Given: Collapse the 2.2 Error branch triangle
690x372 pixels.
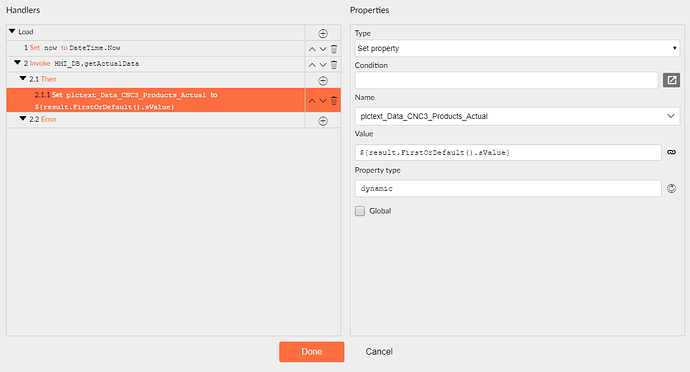Looking at the screenshot, I should point(23,118).
